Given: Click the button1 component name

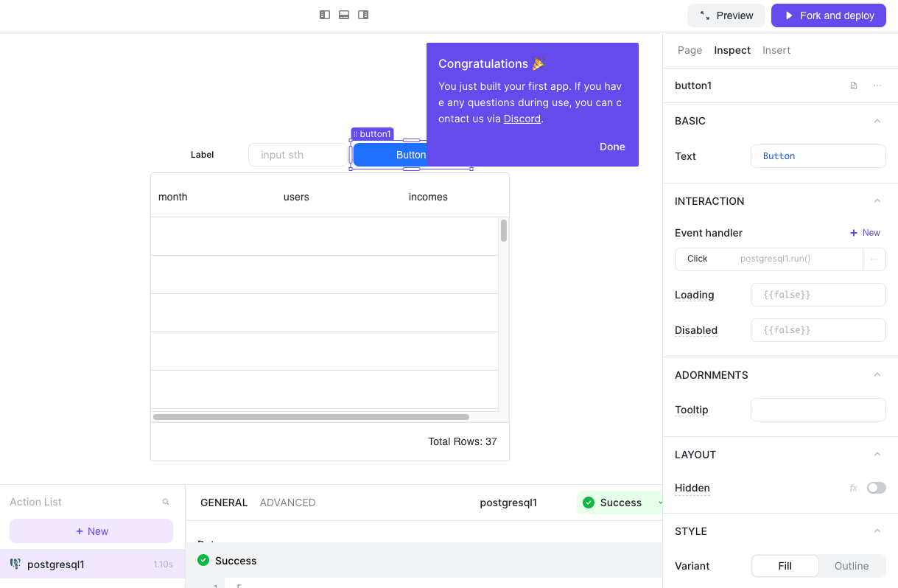Looking at the screenshot, I should tap(693, 85).
